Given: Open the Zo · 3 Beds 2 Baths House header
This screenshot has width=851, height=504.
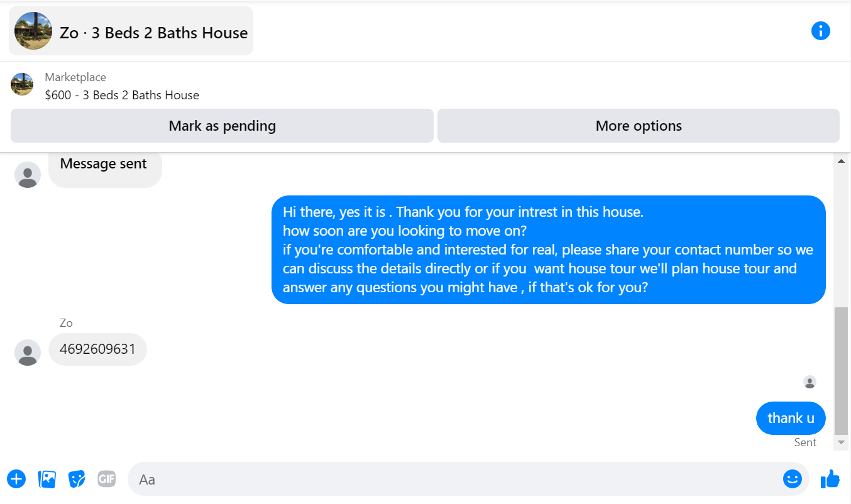Looking at the screenshot, I should coord(131,31).
